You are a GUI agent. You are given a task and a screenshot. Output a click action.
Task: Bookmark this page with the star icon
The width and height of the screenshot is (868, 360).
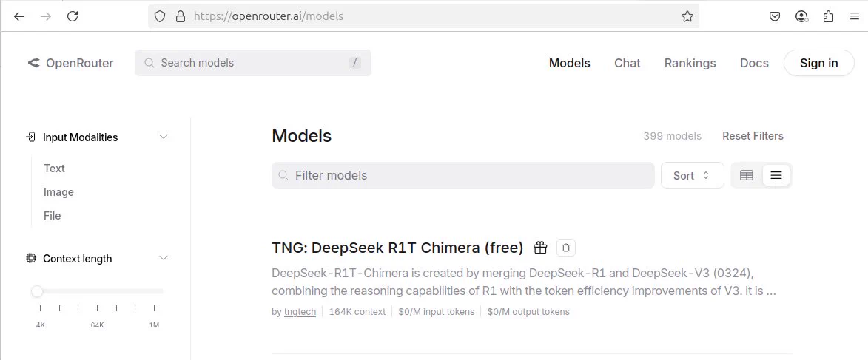tap(687, 16)
